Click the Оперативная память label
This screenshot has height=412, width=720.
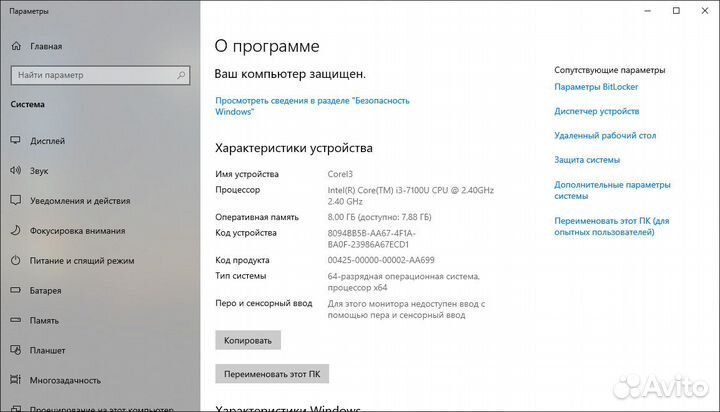[x=257, y=217]
